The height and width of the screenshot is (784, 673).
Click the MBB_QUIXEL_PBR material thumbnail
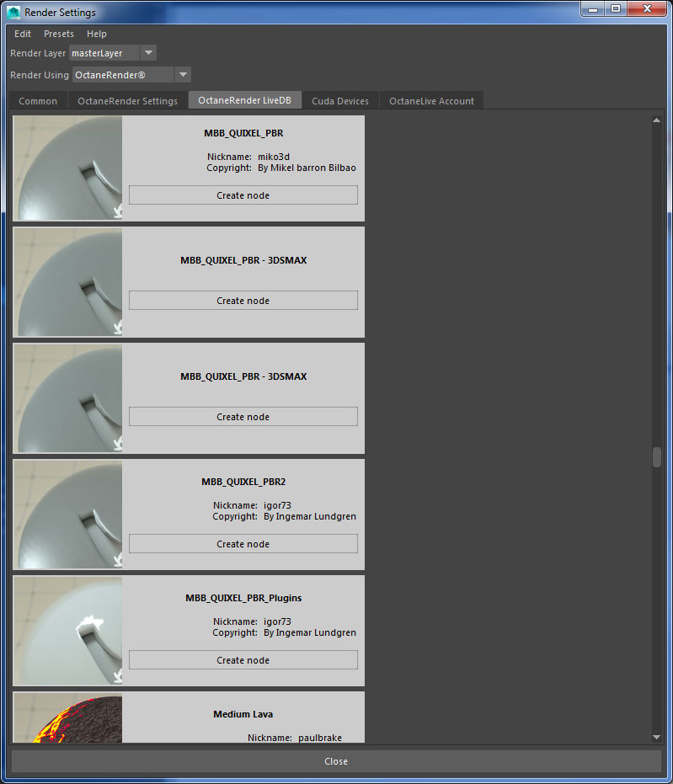click(x=67, y=168)
